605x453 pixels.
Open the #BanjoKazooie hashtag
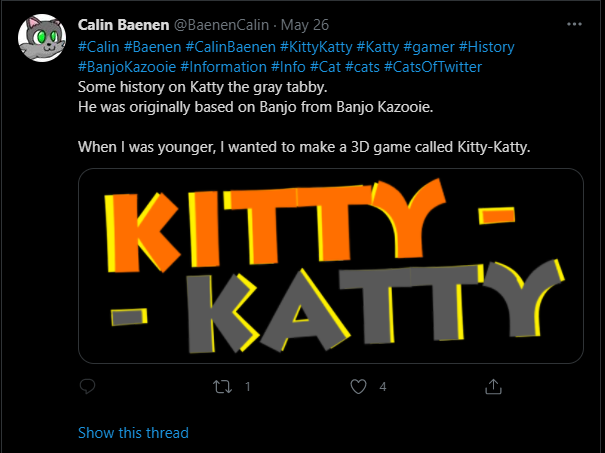click(127, 67)
